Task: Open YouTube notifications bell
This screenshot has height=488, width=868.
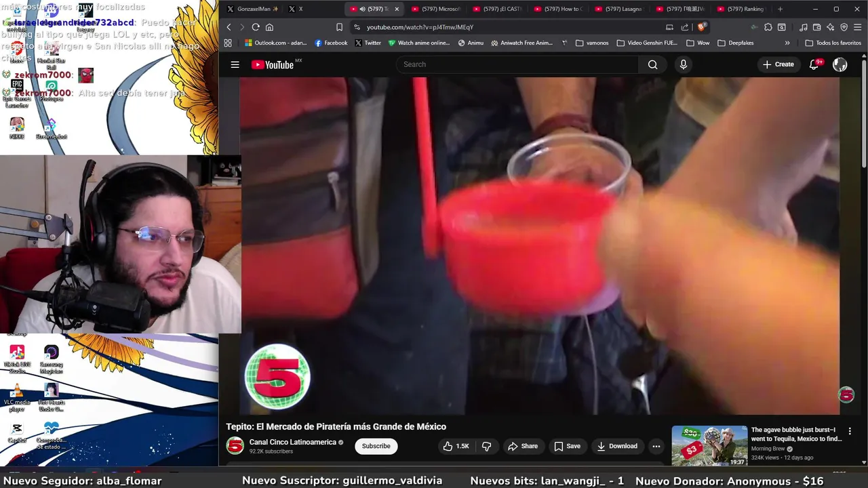Action: 815,64
